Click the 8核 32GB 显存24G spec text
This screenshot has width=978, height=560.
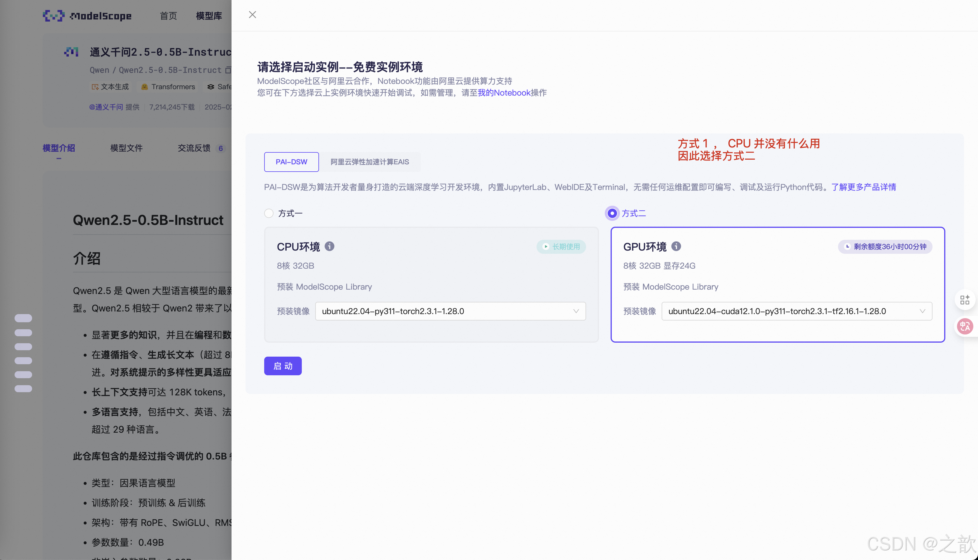click(x=659, y=266)
